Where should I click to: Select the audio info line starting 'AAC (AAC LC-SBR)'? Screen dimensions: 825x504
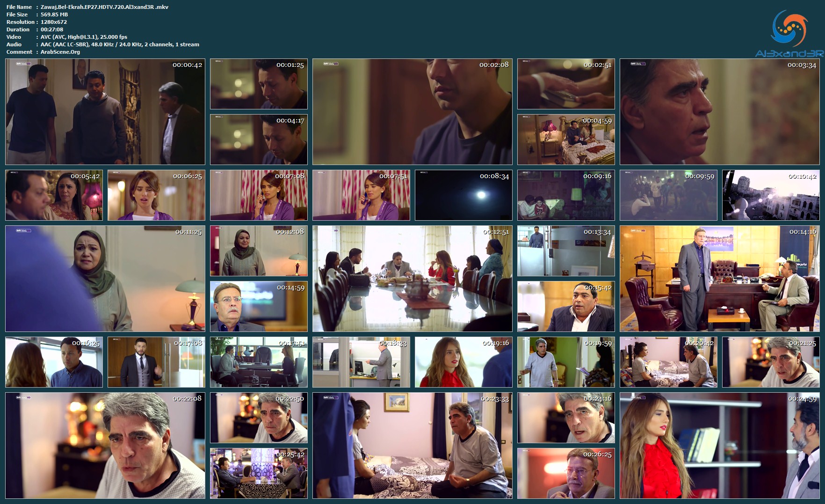click(120, 44)
